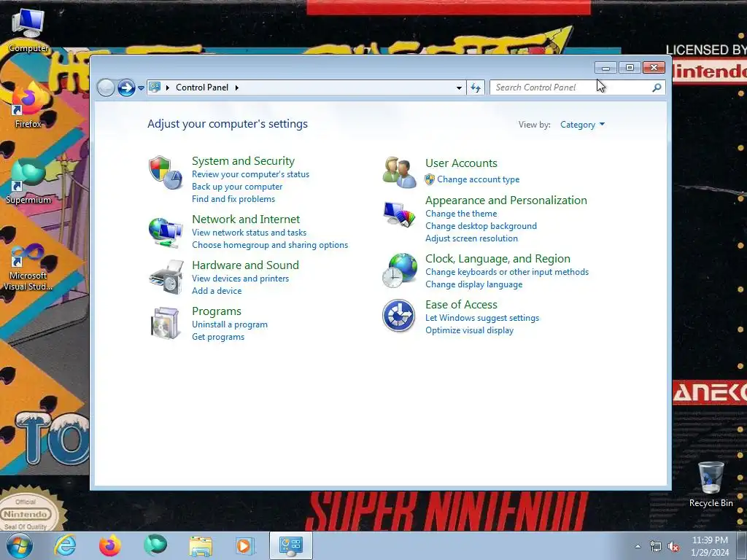The height and width of the screenshot is (560, 747).
Task: Click Get programs link
Action: pos(217,337)
